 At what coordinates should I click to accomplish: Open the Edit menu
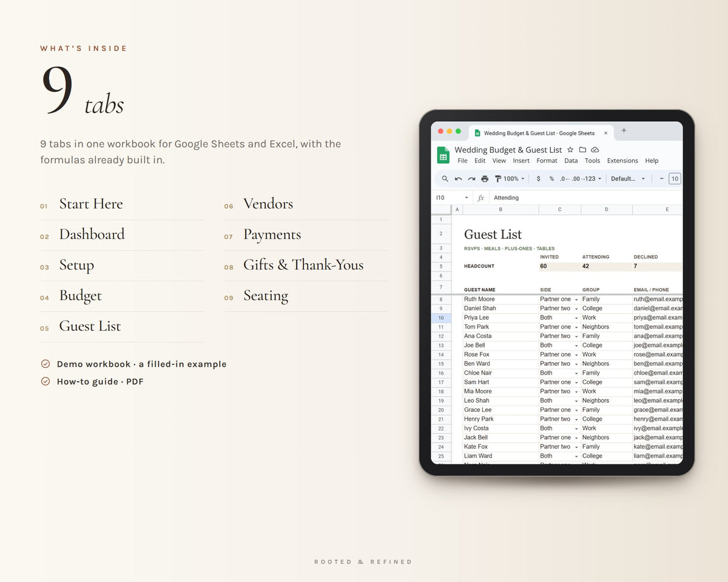[480, 161]
